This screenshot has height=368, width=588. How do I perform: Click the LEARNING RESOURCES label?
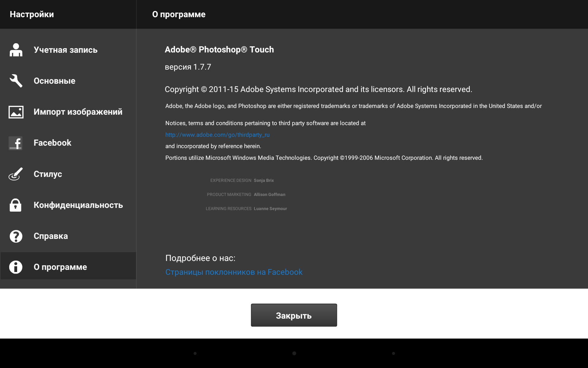coord(228,209)
